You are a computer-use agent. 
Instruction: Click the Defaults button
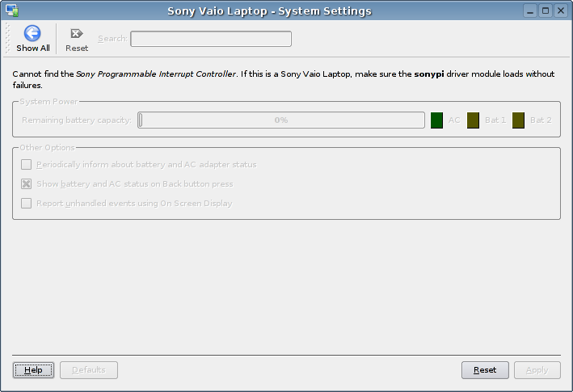pyautogui.click(x=89, y=370)
